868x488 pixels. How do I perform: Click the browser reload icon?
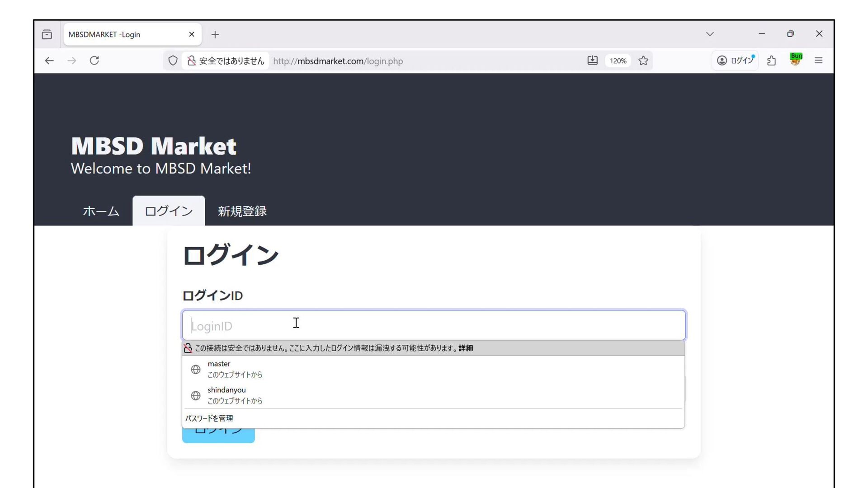click(x=94, y=61)
